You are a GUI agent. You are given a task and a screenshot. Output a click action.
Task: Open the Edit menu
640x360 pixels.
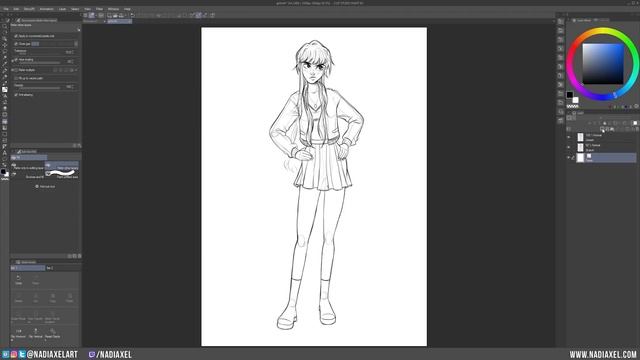click(16, 9)
